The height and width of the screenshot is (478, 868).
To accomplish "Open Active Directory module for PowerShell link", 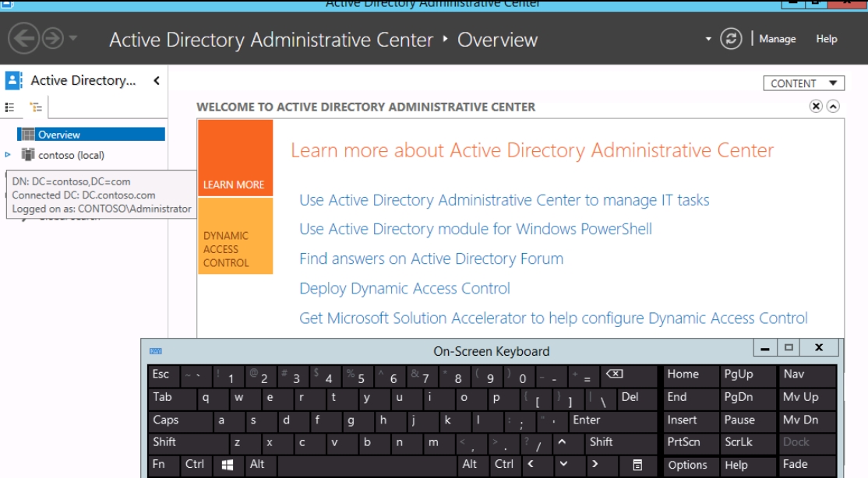I will pyautogui.click(x=475, y=229).
